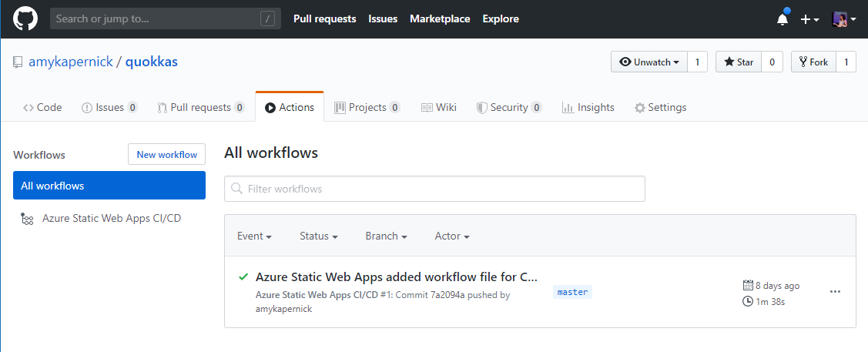Open the user avatar menu

point(844,18)
